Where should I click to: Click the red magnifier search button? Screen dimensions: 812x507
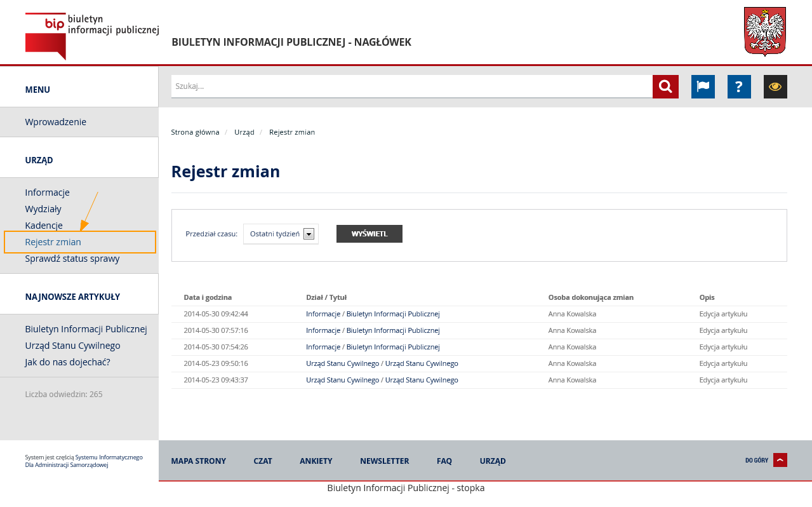[665, 86]
